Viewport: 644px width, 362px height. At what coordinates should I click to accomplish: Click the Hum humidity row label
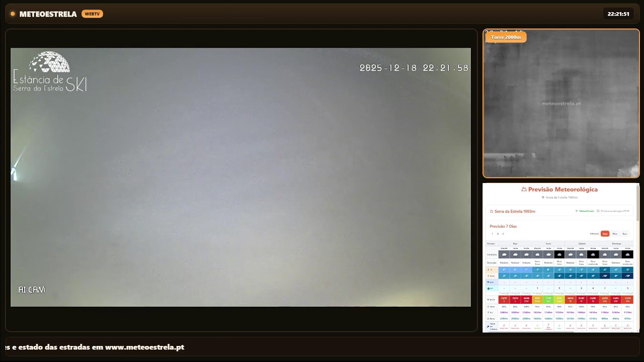point(491,307)
